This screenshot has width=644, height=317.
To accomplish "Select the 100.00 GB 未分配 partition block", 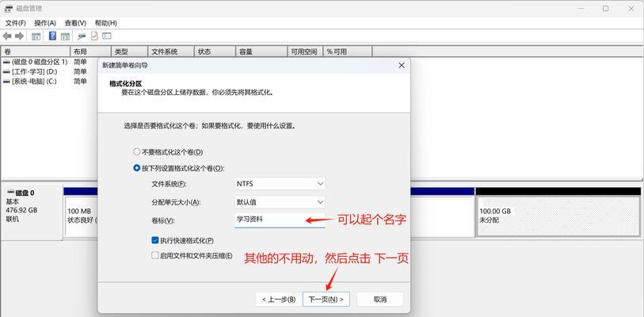I will [558, 216].
